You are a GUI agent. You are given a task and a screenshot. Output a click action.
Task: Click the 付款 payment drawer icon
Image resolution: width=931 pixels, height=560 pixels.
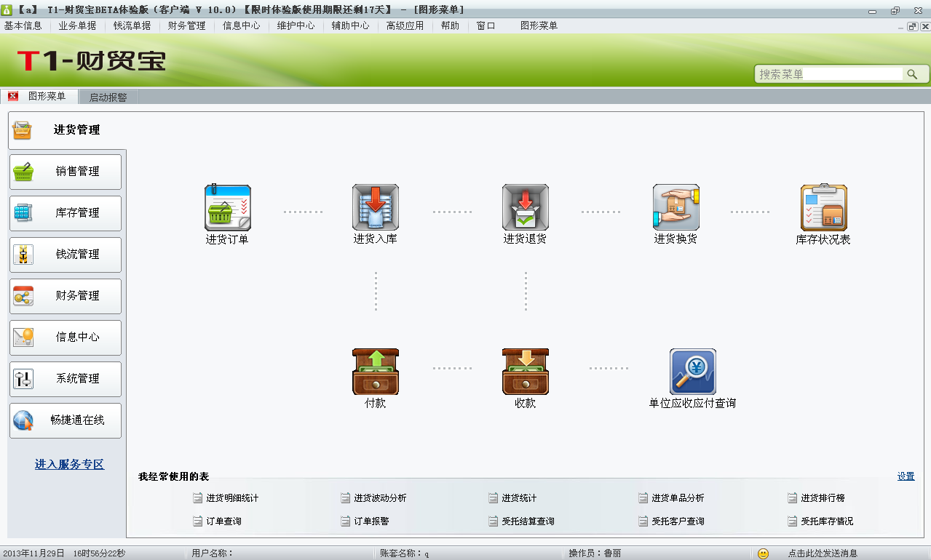(x=375, y=372)
